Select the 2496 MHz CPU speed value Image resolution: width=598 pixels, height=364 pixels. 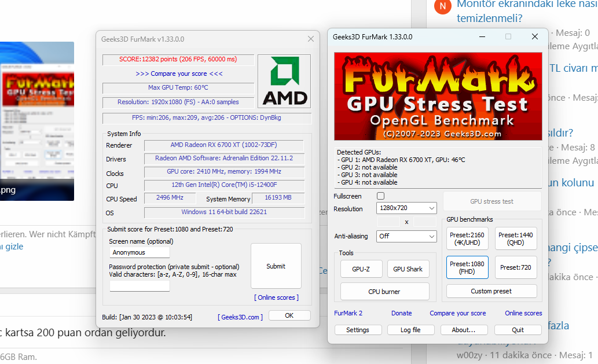pyautogui.click(x=170, y=198)
